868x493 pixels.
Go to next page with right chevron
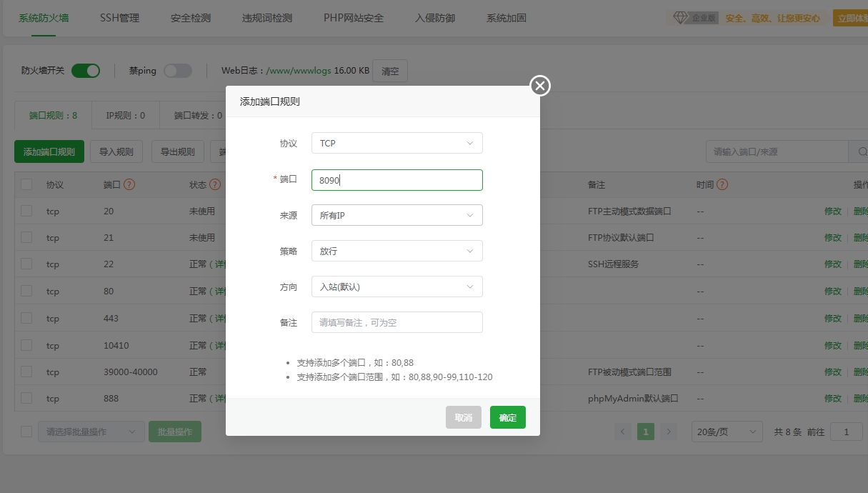pyautogui.click(x=668, y=432)
